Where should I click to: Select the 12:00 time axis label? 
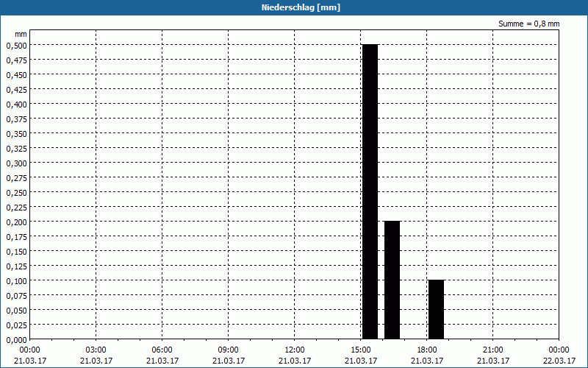pyautogui.click(x=295, y=350)
